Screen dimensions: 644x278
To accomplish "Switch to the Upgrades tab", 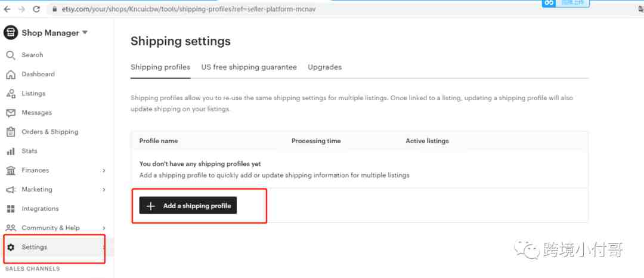I will [x=325, y=67].
